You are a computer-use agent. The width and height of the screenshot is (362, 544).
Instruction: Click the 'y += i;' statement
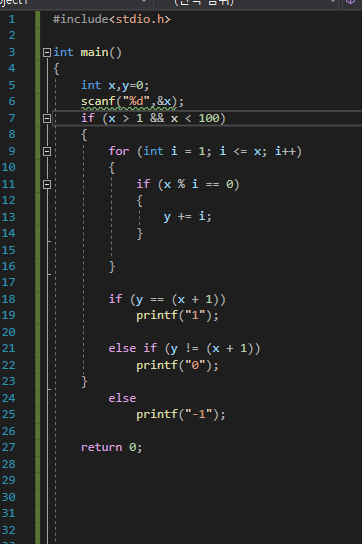pyautogui.click(x=187, y=217)
